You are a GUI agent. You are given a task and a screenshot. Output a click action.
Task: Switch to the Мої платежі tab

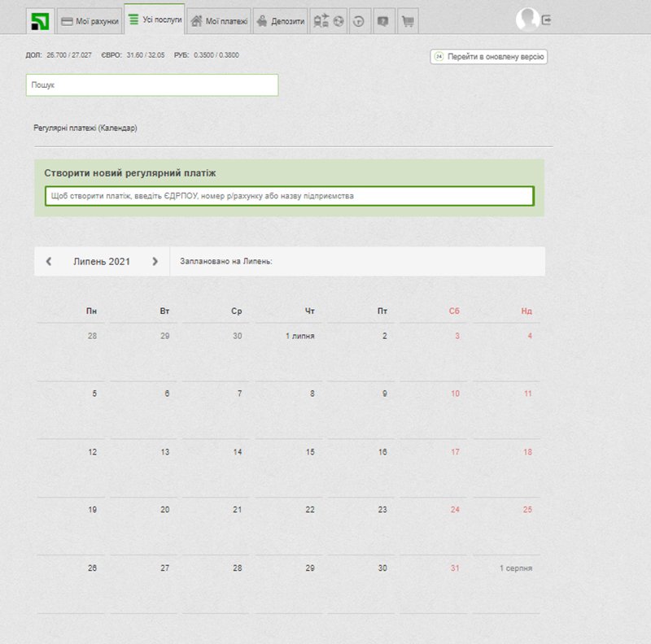click(x=218, y=21)
